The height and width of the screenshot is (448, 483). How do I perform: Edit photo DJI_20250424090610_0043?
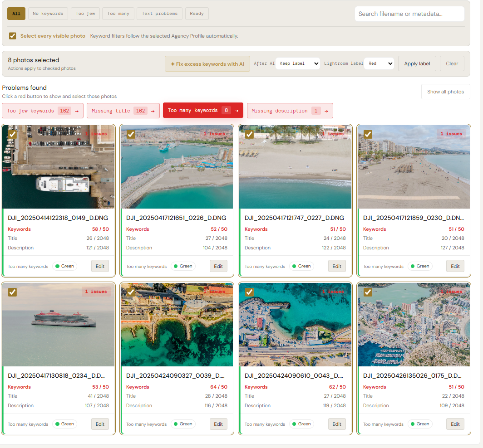(x=337, y=424)
